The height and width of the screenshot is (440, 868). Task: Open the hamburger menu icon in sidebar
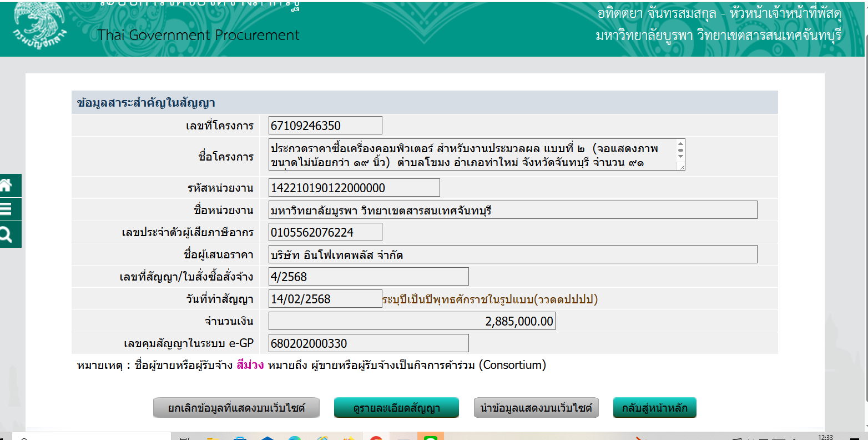pyautogui.click(x=7, y=209)
